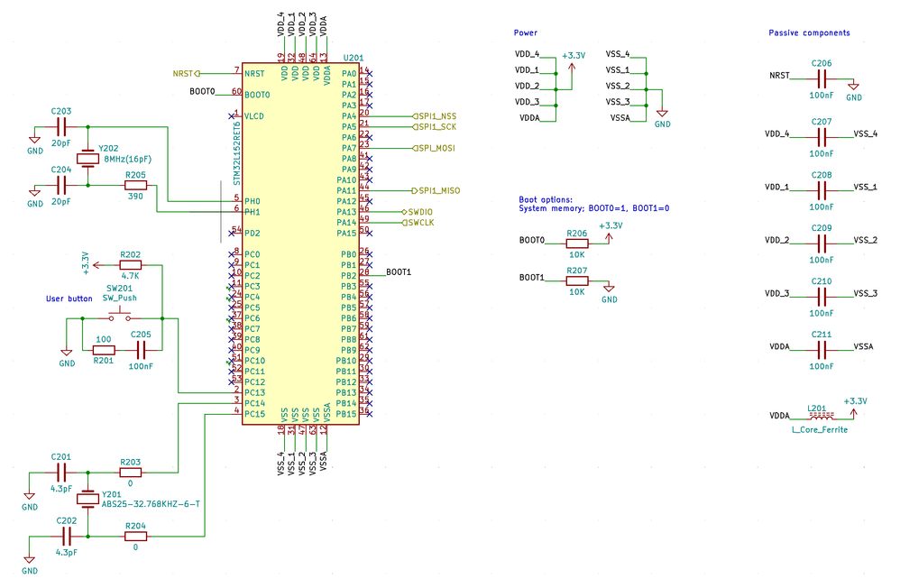
Task: Click the BOOT1 net label at PB2
Action: point(399,271)
